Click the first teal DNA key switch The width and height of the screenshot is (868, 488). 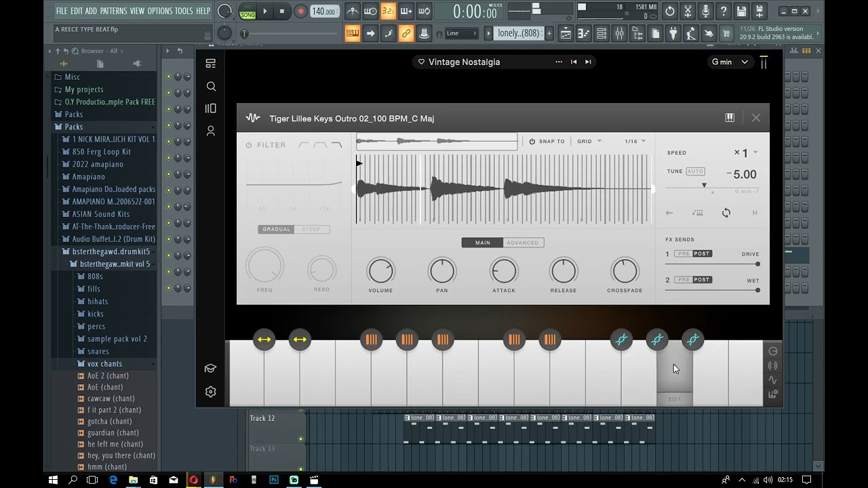[x=621, y=340]
